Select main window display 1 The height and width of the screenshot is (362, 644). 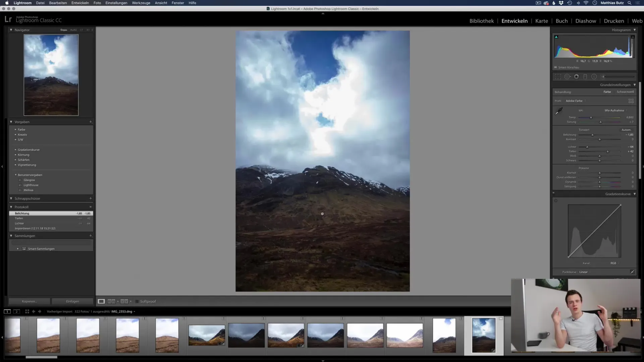(x=7, y=311)
